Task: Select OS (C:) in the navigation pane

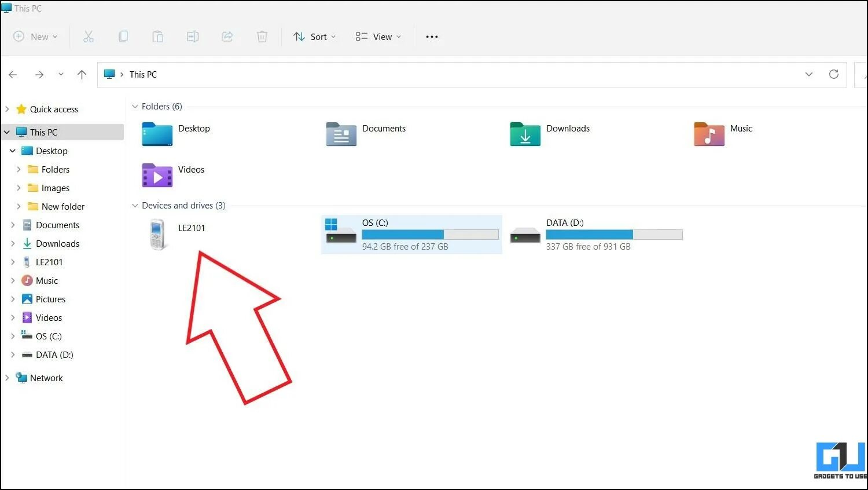Action: 49,336
